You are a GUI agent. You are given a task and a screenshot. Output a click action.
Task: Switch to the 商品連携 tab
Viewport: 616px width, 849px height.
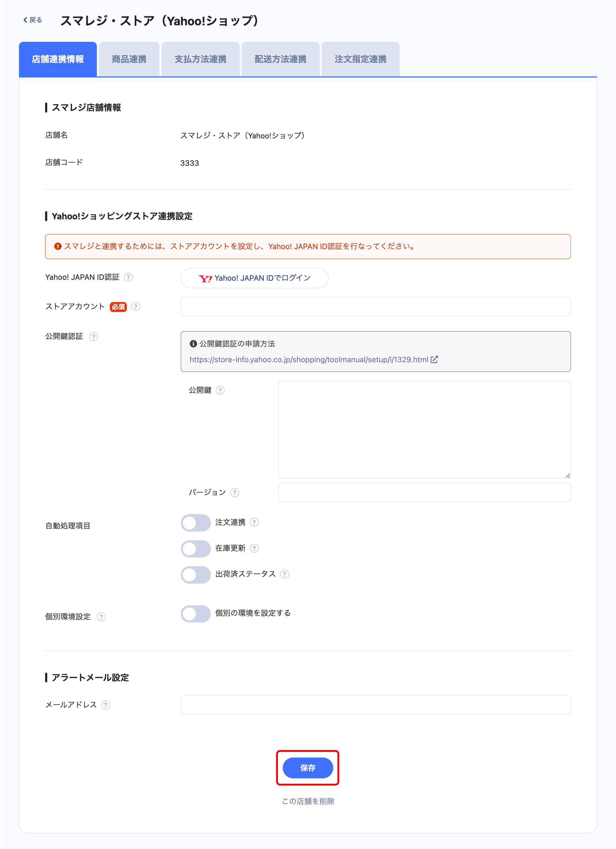129,59
